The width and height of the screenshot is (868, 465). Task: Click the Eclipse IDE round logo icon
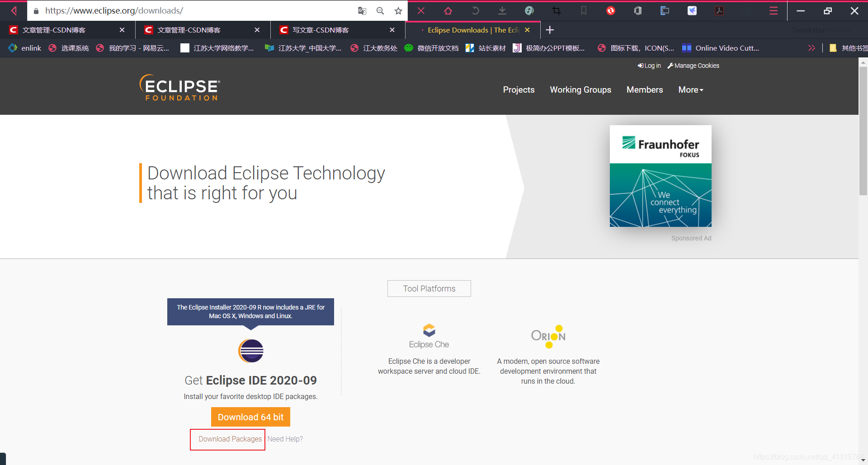pyautogui.click(x=251, y=351)
